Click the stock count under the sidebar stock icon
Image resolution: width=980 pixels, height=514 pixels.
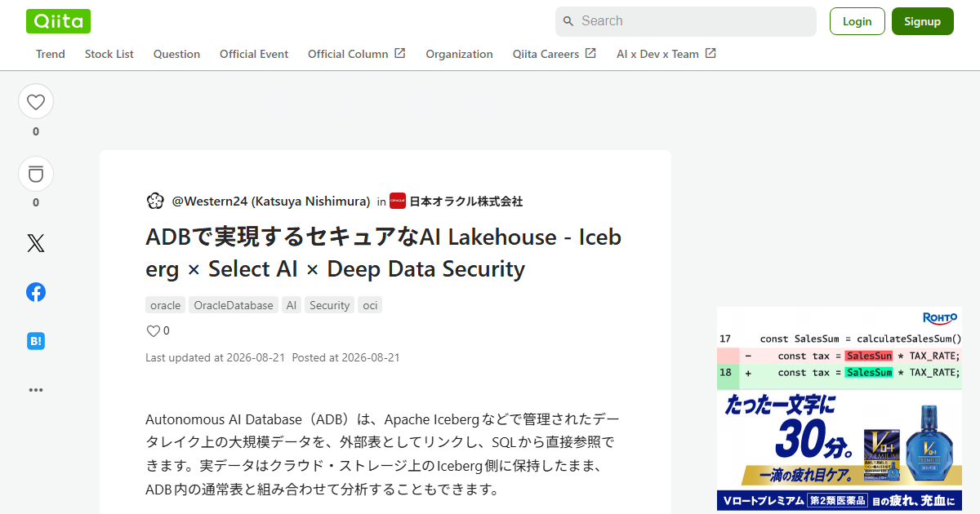(x=36, y=202)
